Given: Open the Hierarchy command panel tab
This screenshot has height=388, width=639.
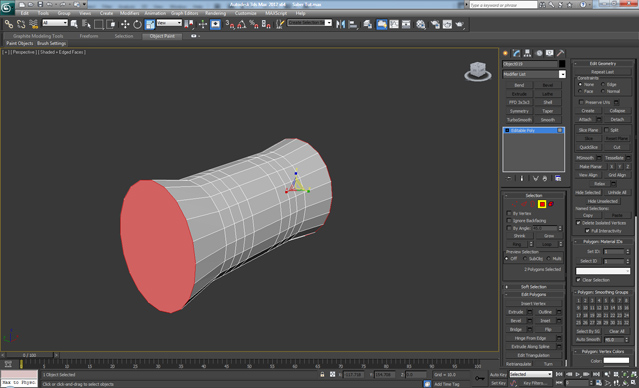Looking at the screenshot, I should [528, 53].
